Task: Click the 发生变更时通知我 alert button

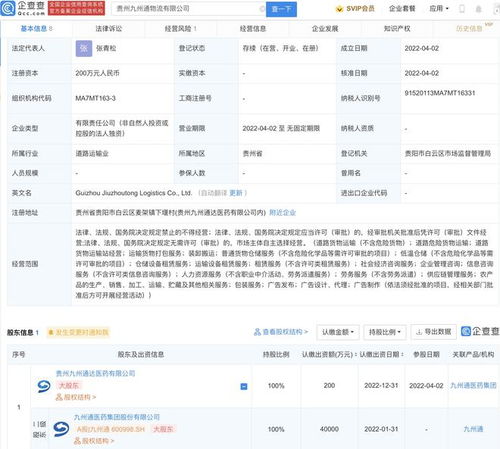Action: pyautogui.click(x=78, y=332)
